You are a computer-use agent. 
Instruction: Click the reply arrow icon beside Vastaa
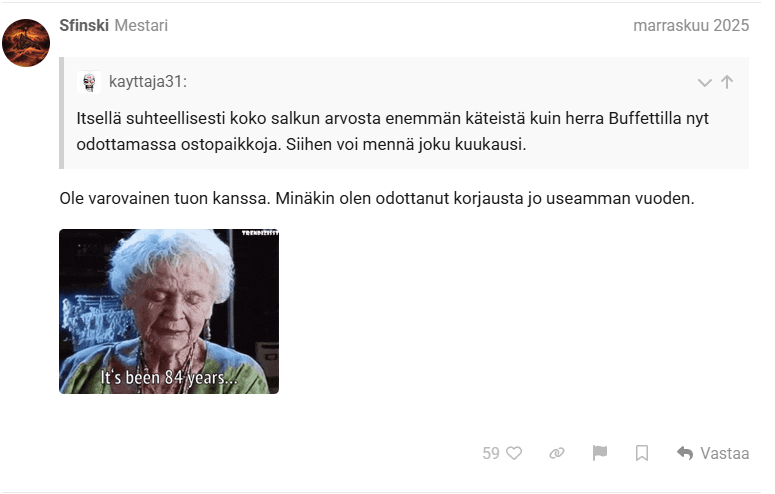pos(685,453)
